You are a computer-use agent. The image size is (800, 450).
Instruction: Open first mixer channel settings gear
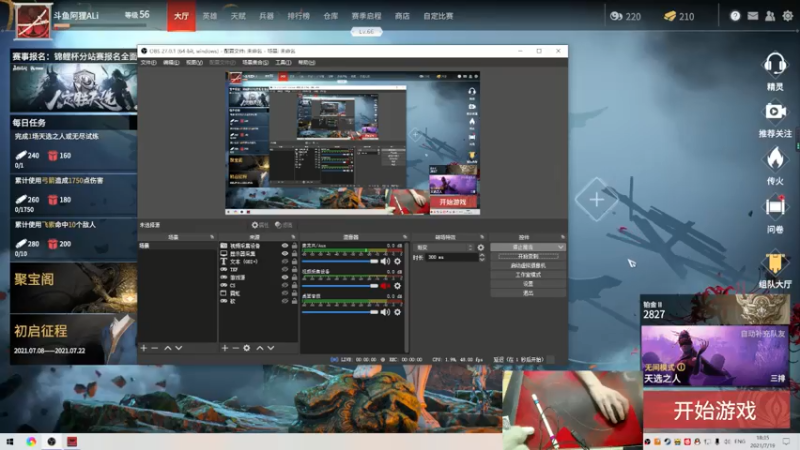click(x=397, y=261)
